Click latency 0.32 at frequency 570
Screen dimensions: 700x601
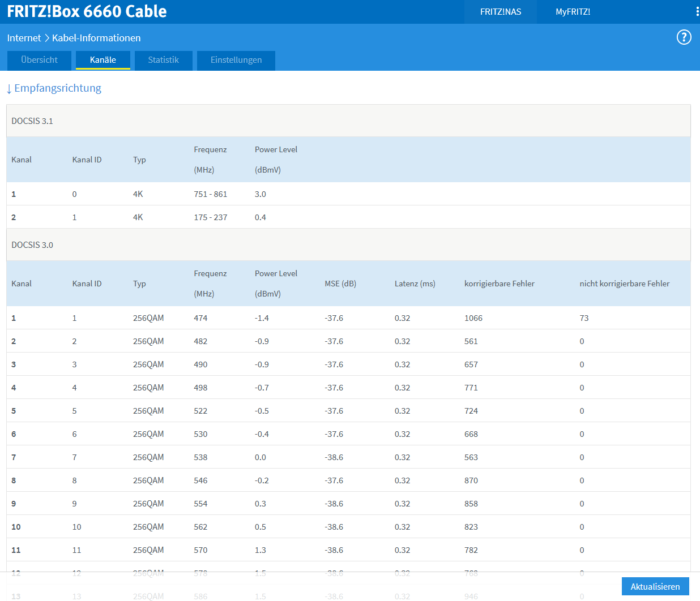tap(403, 550)
